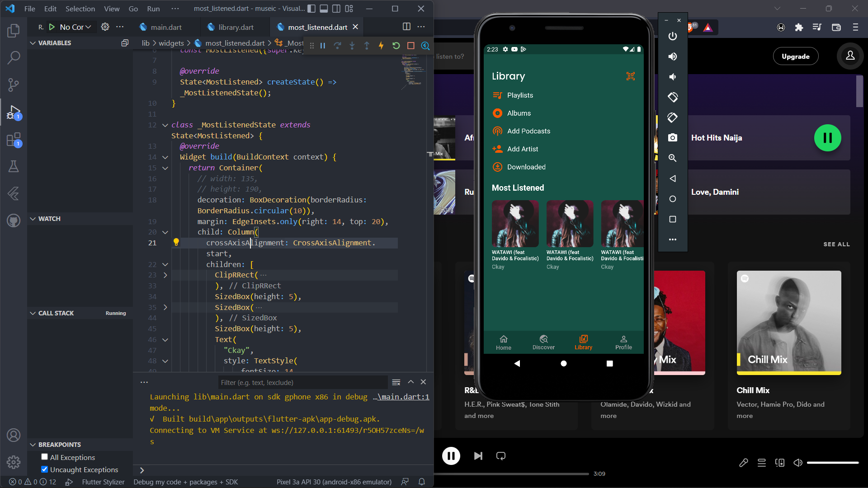
Task: Collapse the WATCH section
Action: pyautogui.click(x=33, y=219)
